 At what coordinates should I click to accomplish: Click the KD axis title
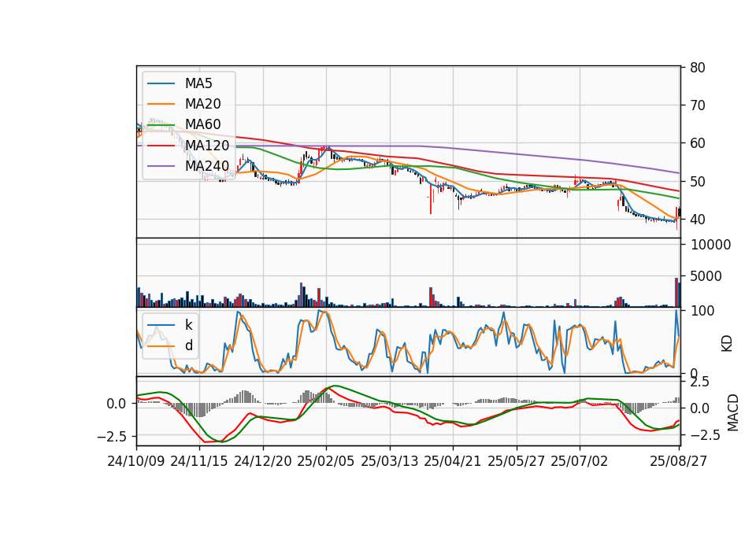[x=727, y=343]
